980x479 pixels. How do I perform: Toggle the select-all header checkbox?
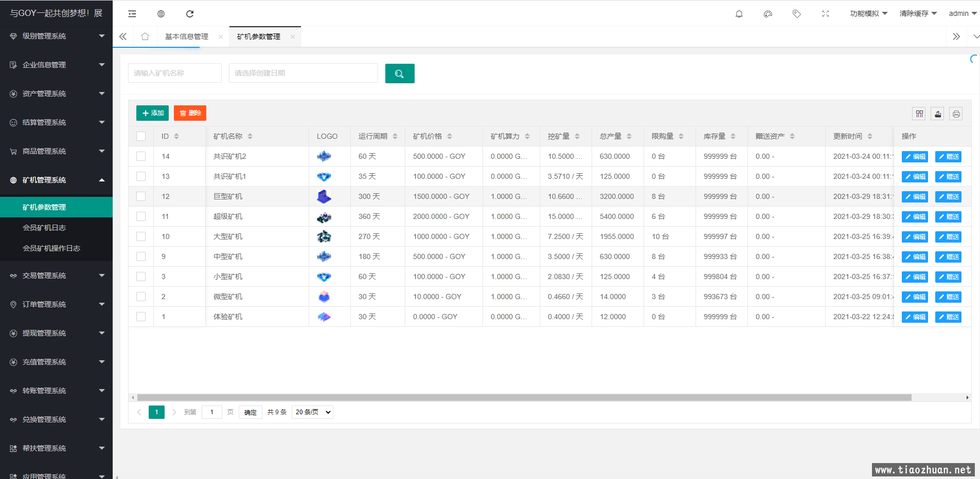coord(141,136)
